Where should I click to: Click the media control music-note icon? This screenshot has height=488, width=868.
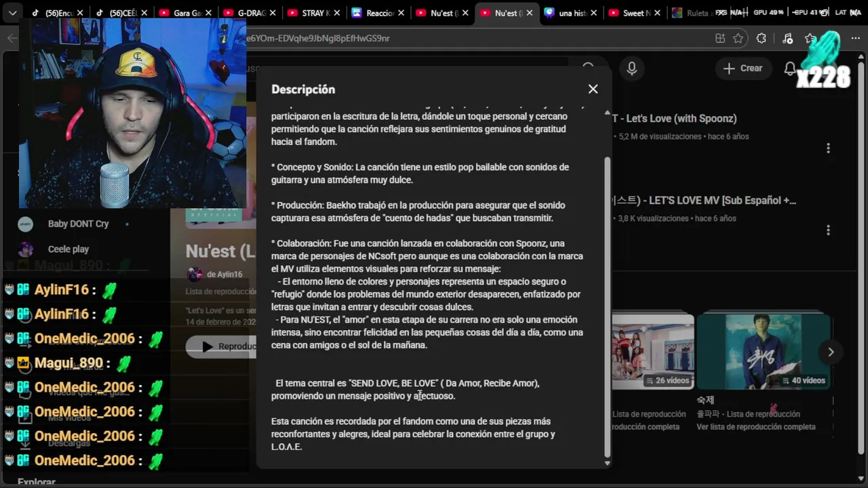[x=787, y=39]
